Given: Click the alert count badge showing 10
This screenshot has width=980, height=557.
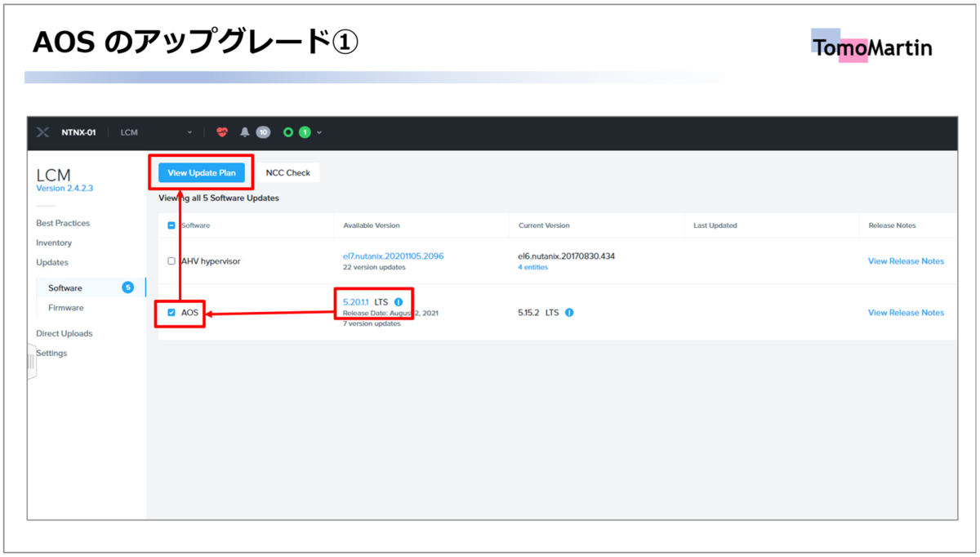Looking at the screenshot, I should tap(263, 132).
